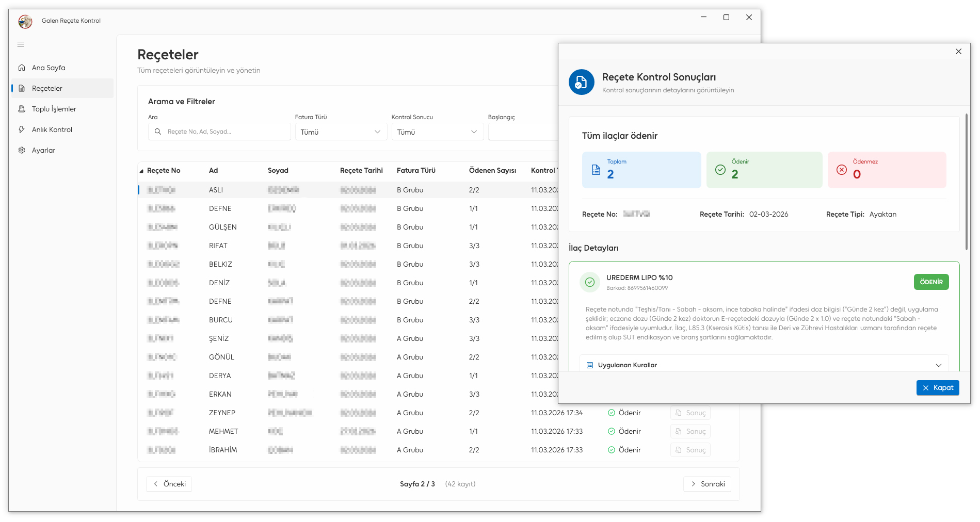Click the Sayfa 2 / 3 page indicator
This screenshot has width=980, height=522.
(417, 484)
